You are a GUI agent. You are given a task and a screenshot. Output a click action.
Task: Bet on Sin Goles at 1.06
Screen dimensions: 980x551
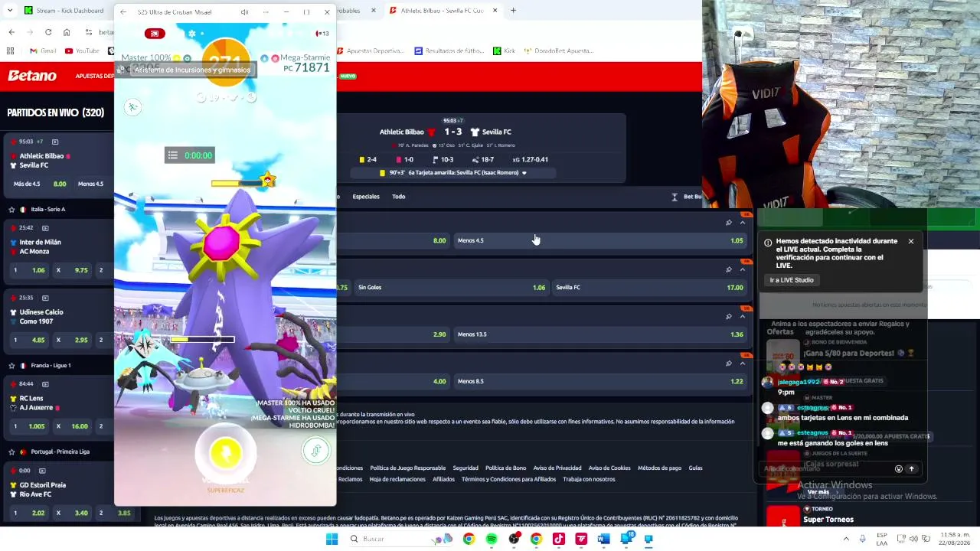450,288
